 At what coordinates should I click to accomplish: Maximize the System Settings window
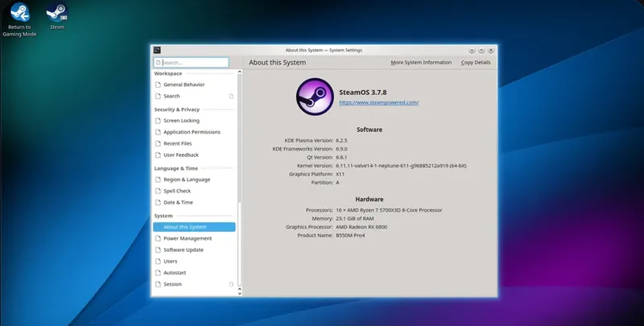coord(481,50)
